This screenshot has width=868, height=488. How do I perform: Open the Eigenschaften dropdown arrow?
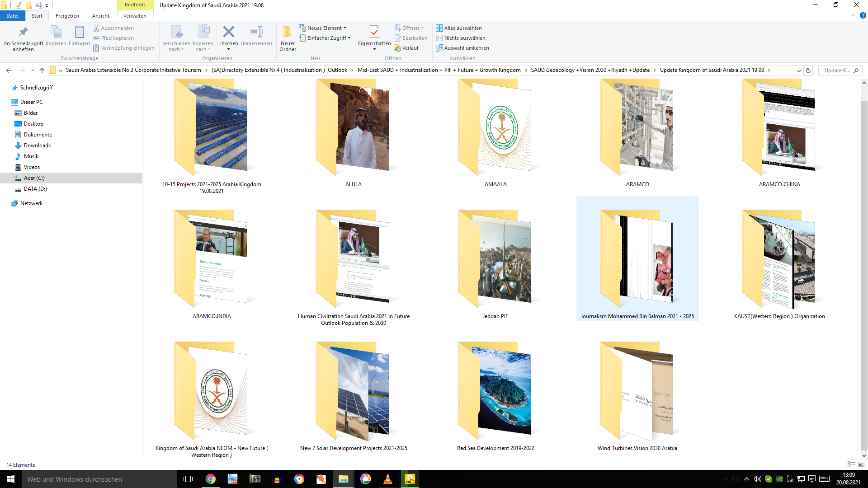coord(374,49)
